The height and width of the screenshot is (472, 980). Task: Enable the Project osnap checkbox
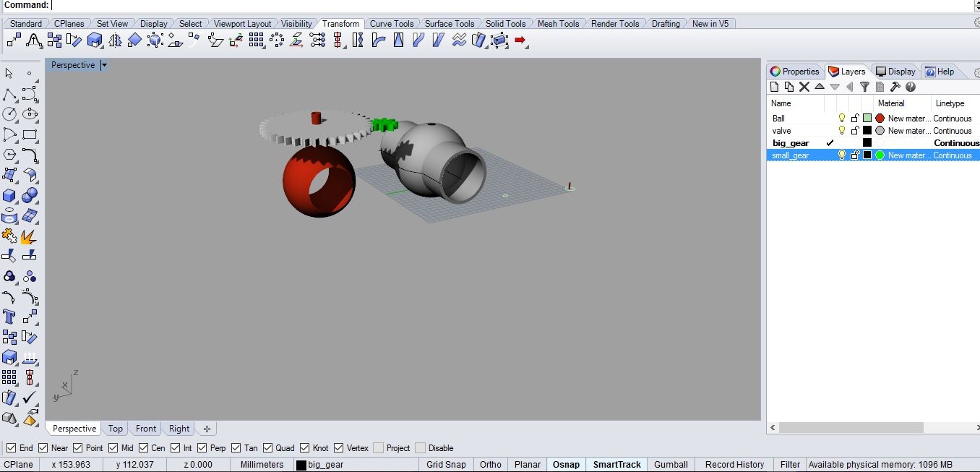point(378,448)
